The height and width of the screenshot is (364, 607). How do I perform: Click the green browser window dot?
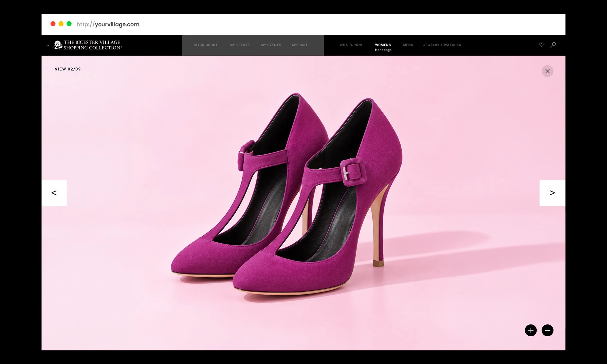point(69,24)
